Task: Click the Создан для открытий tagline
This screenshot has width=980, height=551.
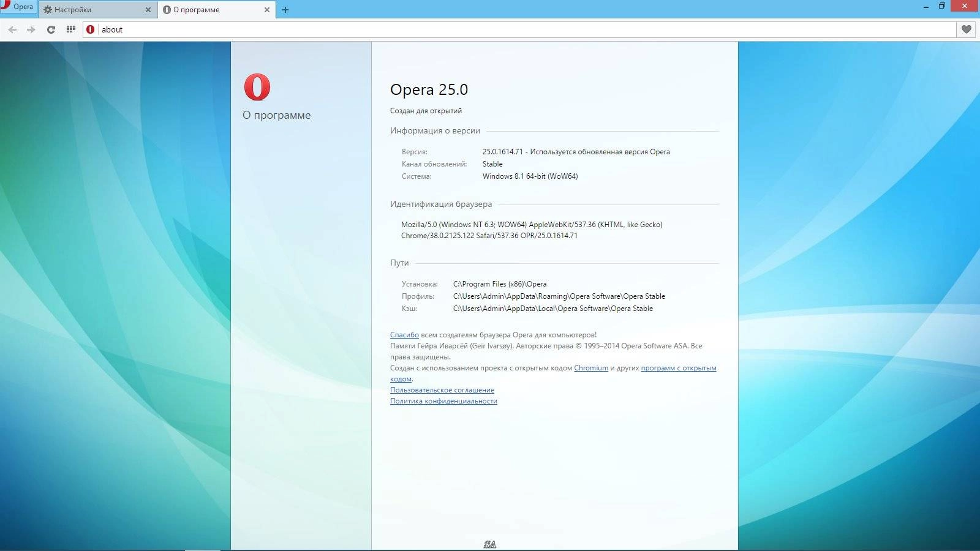Action: 426,111
